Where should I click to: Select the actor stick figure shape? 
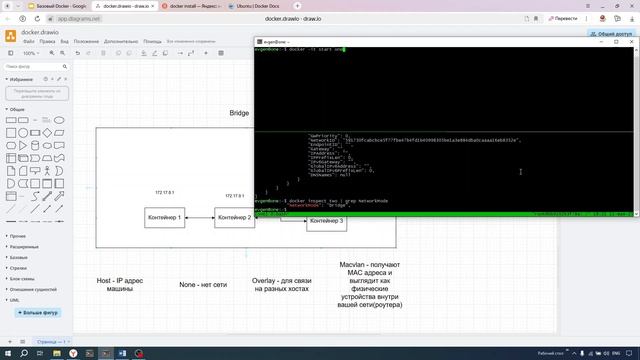[x=47, y=171]
